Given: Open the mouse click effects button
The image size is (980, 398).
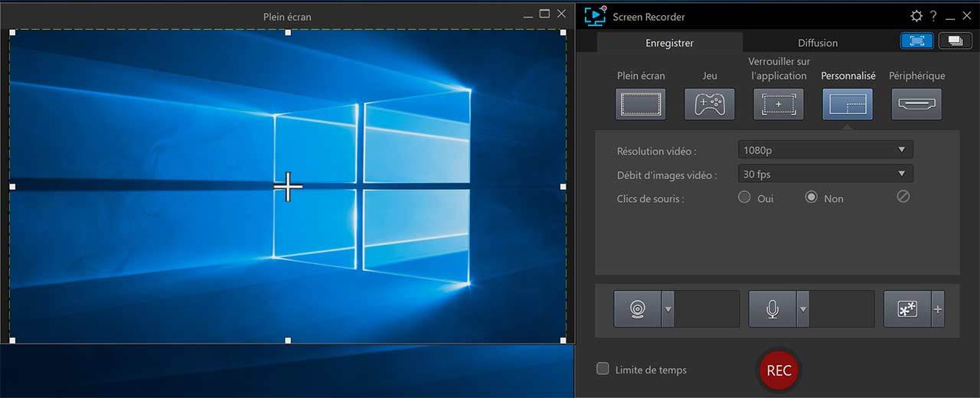Looking at the screenshot, I should (907, 308).
